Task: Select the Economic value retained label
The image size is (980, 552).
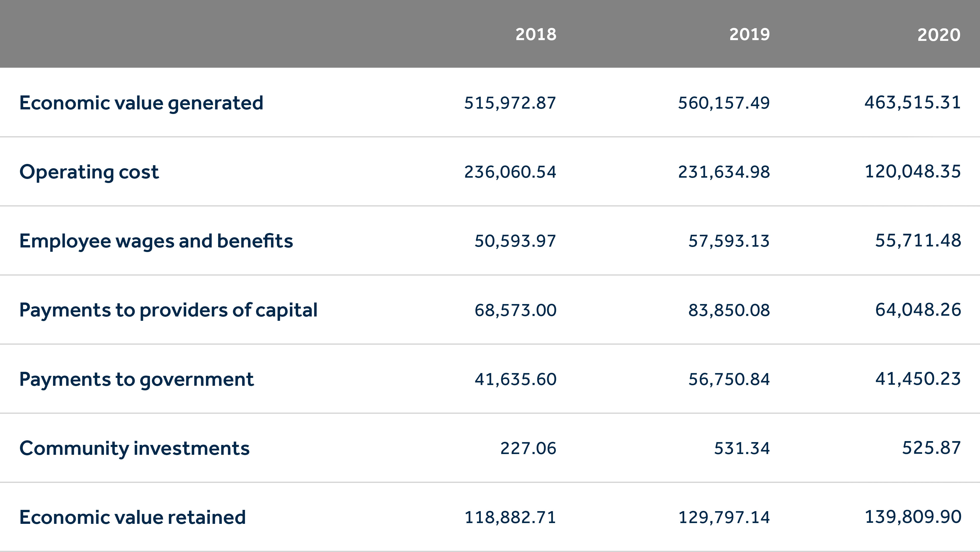Action: [132, 517]
